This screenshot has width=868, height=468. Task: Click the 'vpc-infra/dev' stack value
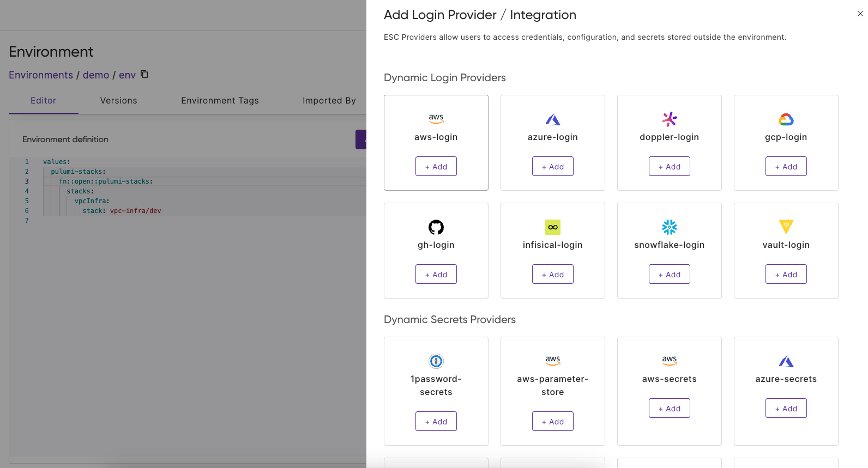(x=136, y=211)
